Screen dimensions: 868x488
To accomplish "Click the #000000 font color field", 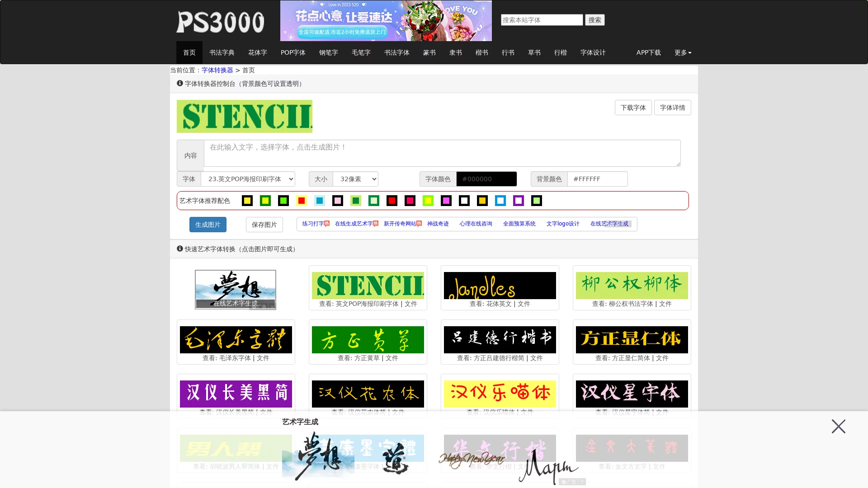I will point(486,179).
